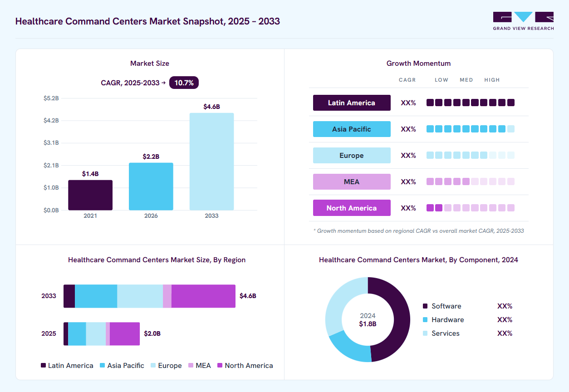Screen dimensions: 569x392
Task: Click Europe segment in 2033 bar
Action: pyautogui.click(x=140, y=296)
